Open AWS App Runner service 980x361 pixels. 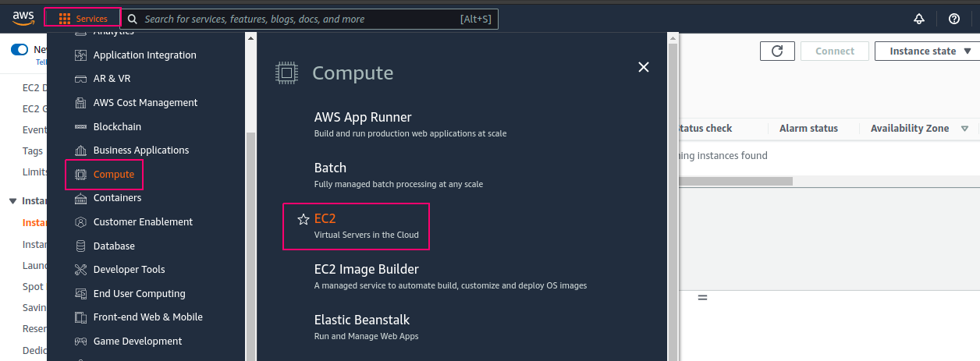click(363, 118)
